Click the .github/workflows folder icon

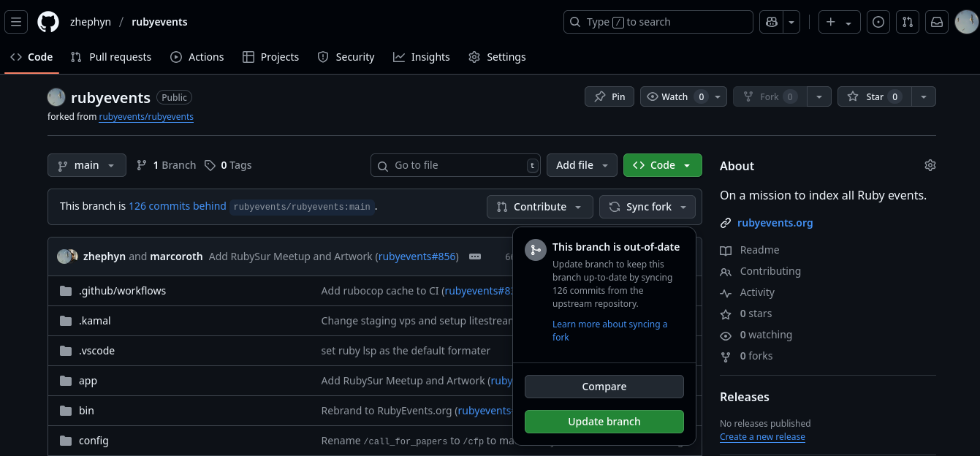pos(66,291)
